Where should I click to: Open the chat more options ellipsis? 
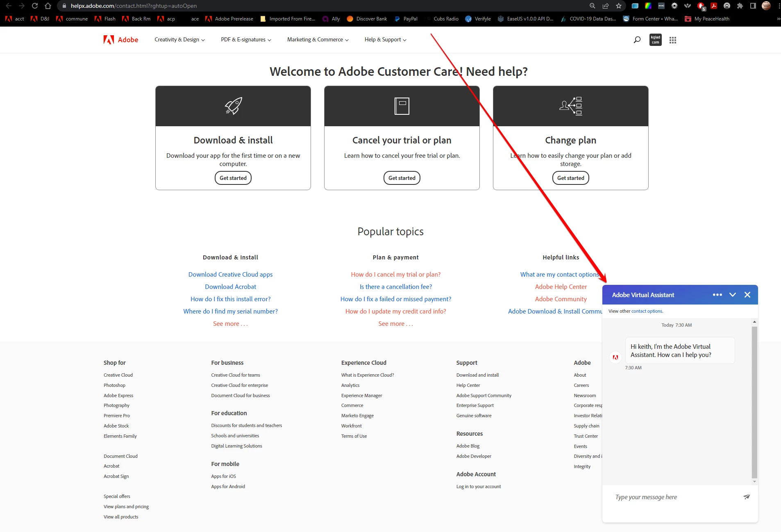pyautogui.click(x=717, y=295)
